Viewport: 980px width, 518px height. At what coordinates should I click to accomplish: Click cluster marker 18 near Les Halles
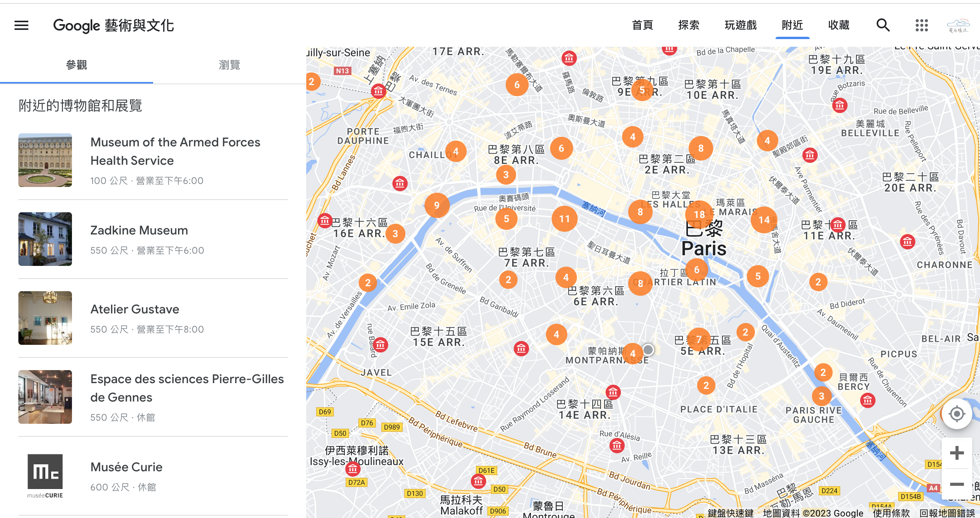tap(699, 215)
